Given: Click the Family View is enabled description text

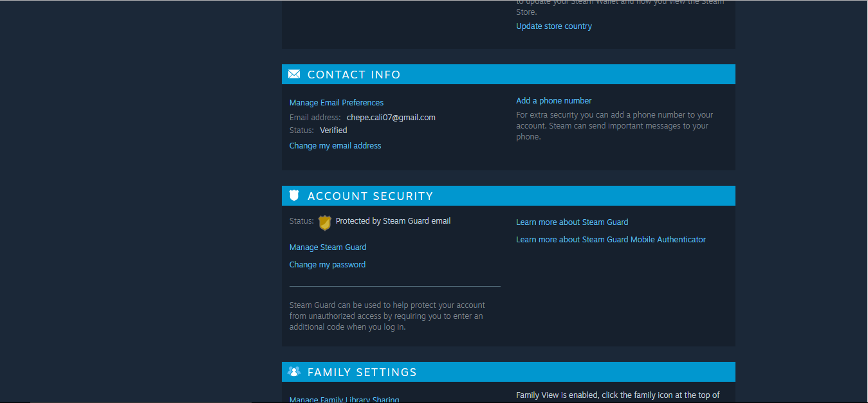Looking at the screenshot, I should tap(618, 395).
